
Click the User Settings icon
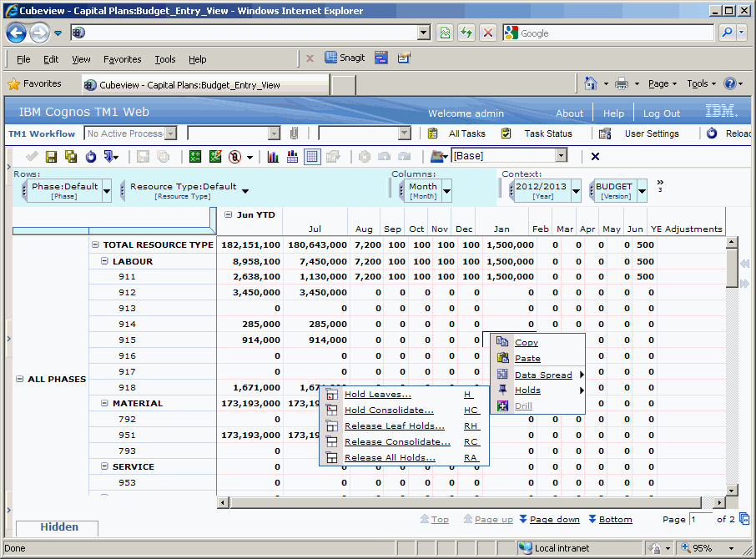605,133
